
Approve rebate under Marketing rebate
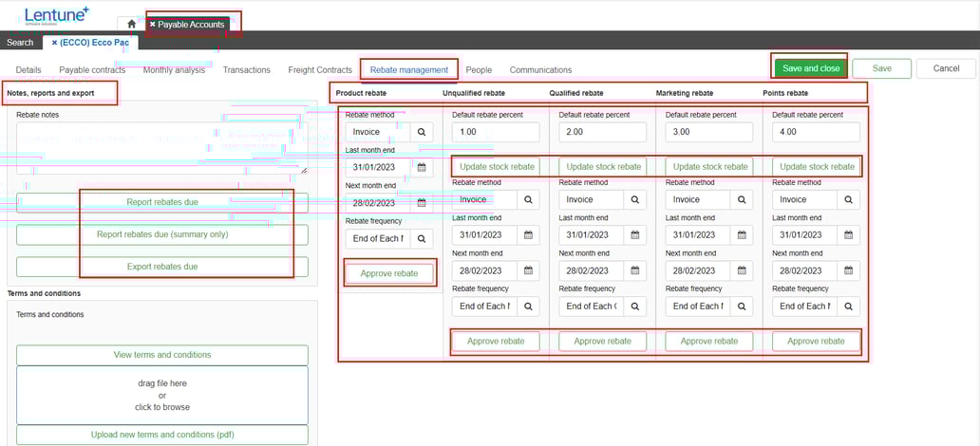pos(709,341)
